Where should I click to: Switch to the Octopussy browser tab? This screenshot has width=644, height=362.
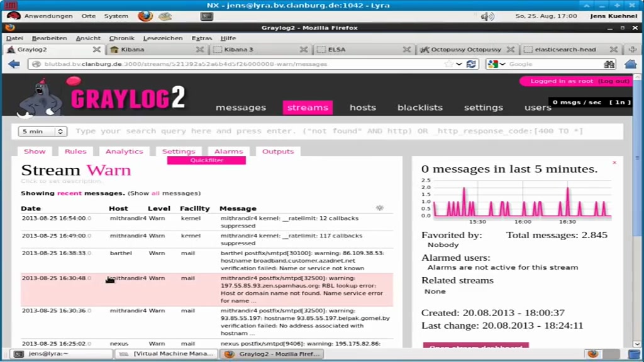(467, 49)
